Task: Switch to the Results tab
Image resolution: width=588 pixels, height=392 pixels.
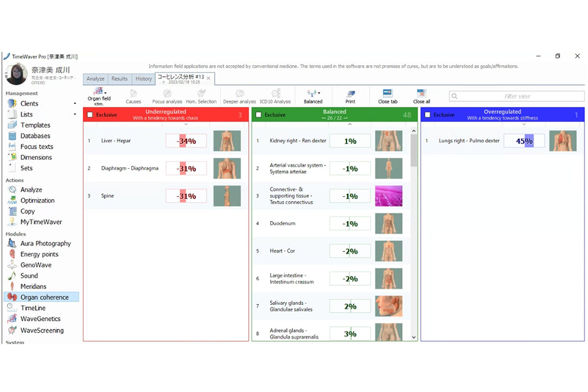Action: coord(119,79)
